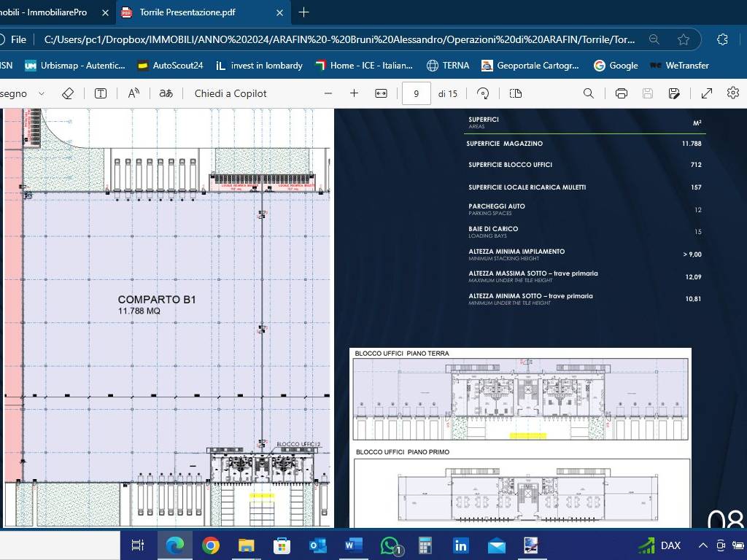The image size is (747, 560).
Task: Click SUPERFICIE MAGAZZINO row text
Action: [505, 144]
